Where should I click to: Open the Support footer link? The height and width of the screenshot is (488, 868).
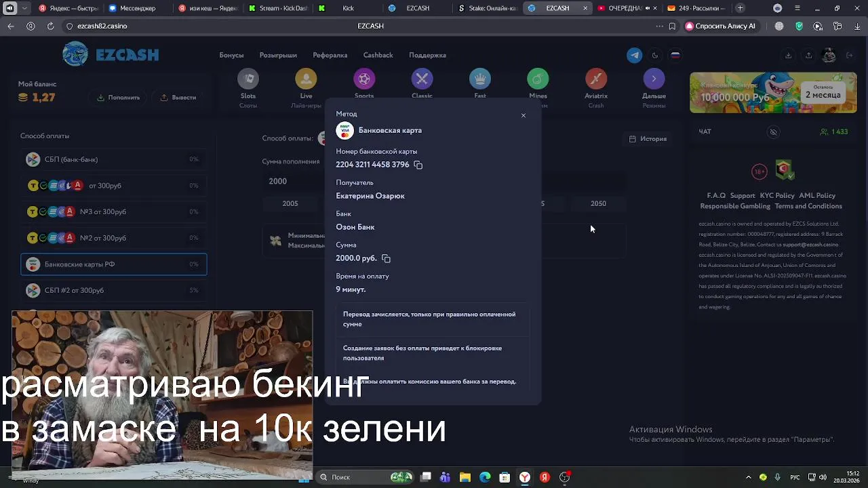[x=743, y=196]
